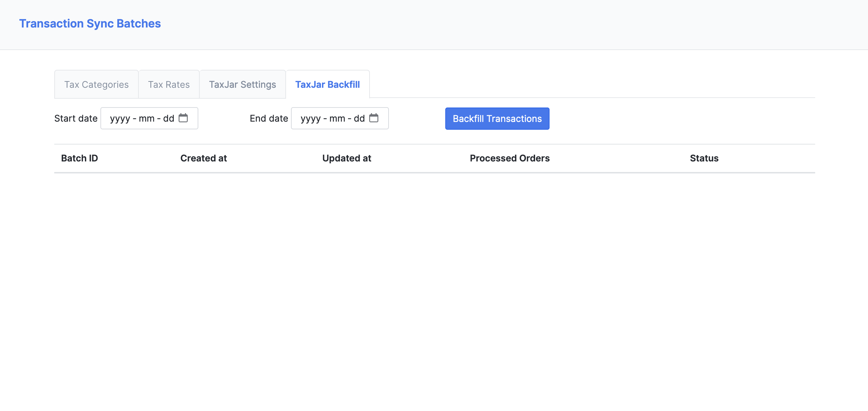This screenshot has width=868, height=411.
Task: Enable date filter for backfill range
Action: click(149, 117)
